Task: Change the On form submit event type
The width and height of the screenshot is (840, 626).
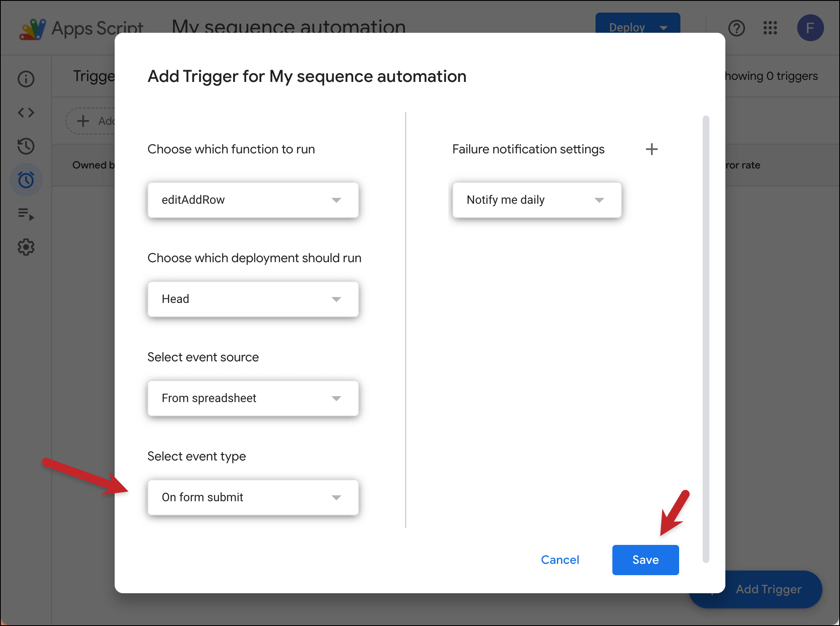Action: coord(253,497)
